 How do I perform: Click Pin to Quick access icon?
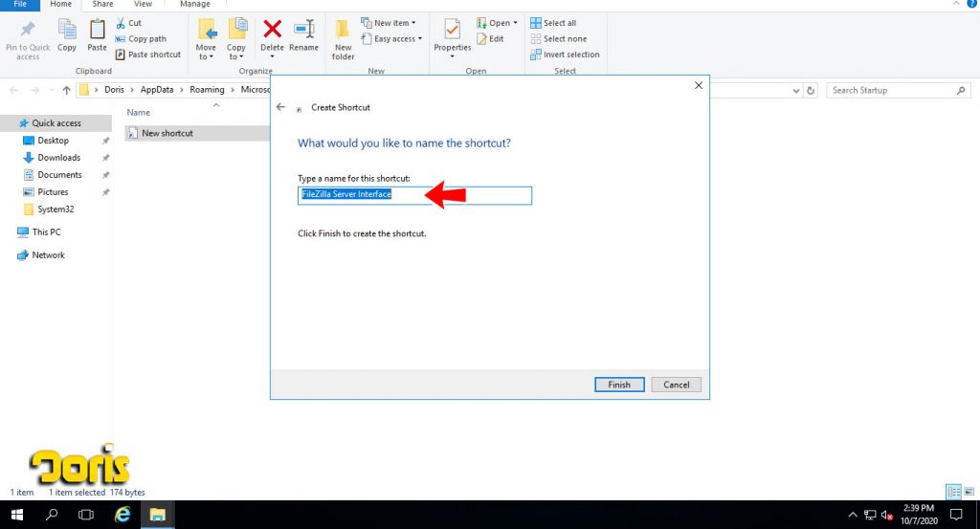click(28, 39)
